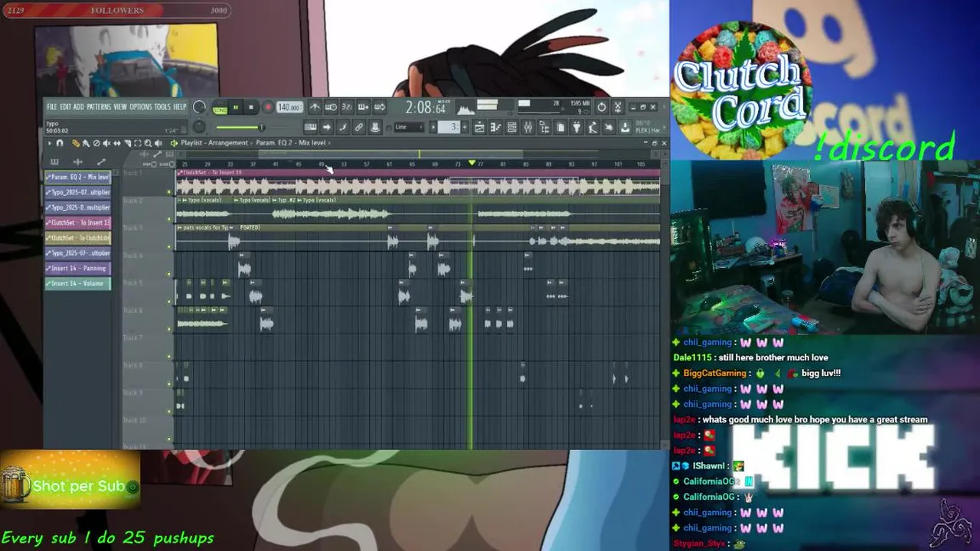Viewport: 980px width, 551px height.
Task: Open the Playlist view icon
Action: (x=479, y=127)
